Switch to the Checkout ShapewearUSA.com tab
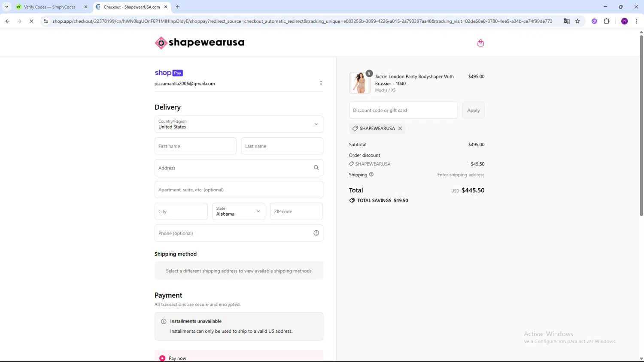 click(131, 7)
